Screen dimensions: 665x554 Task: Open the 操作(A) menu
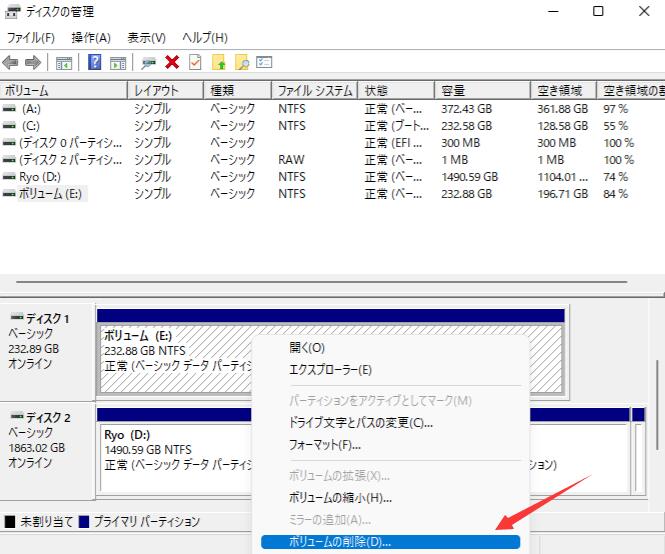click(x=91, y=37)
